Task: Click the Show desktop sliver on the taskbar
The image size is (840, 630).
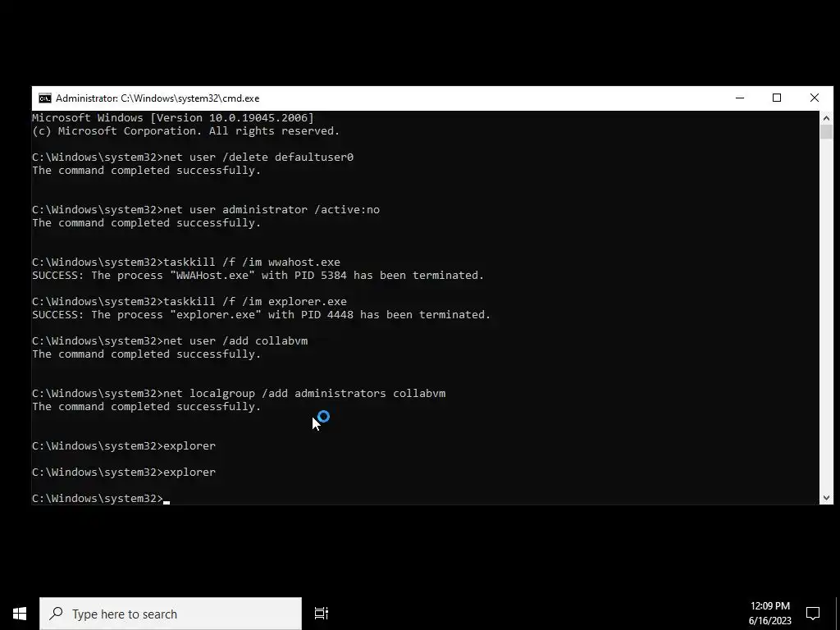Action: (838, 614)
